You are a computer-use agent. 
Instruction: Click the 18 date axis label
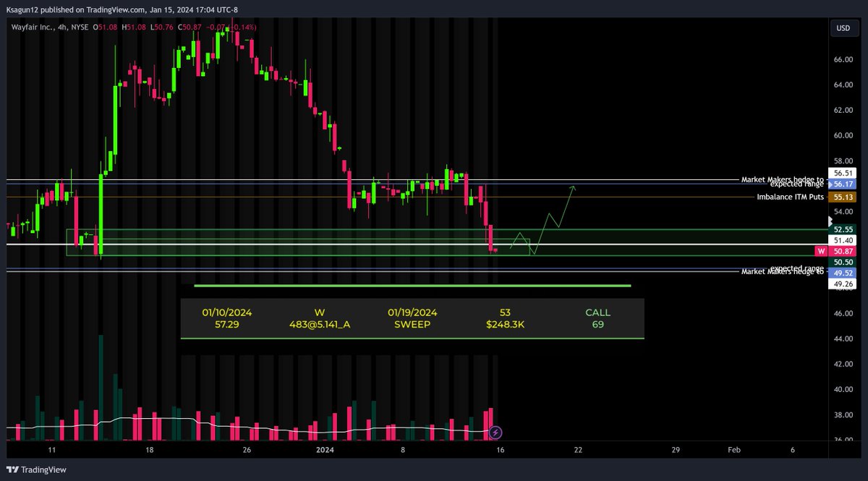[149, 449]
